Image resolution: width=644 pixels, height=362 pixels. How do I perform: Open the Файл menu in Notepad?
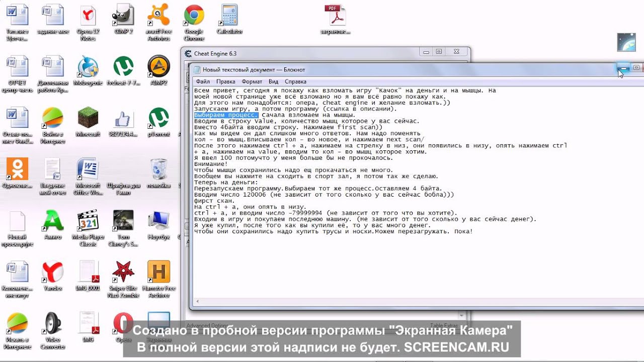click(x=203, y=81)
